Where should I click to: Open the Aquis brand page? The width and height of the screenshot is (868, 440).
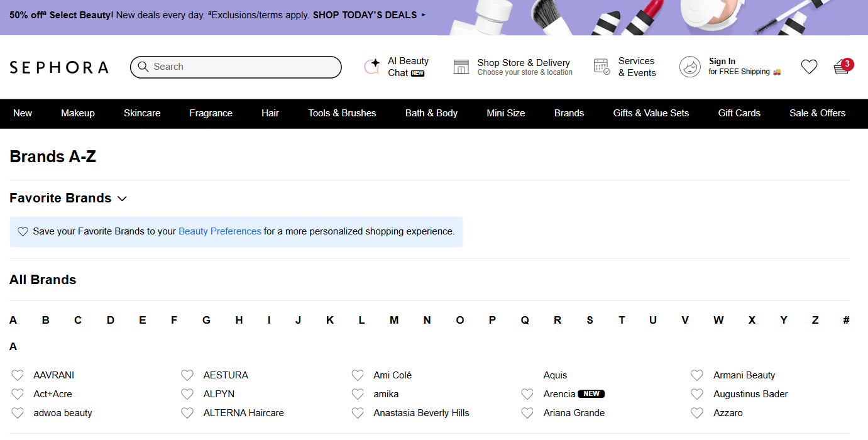556,375
